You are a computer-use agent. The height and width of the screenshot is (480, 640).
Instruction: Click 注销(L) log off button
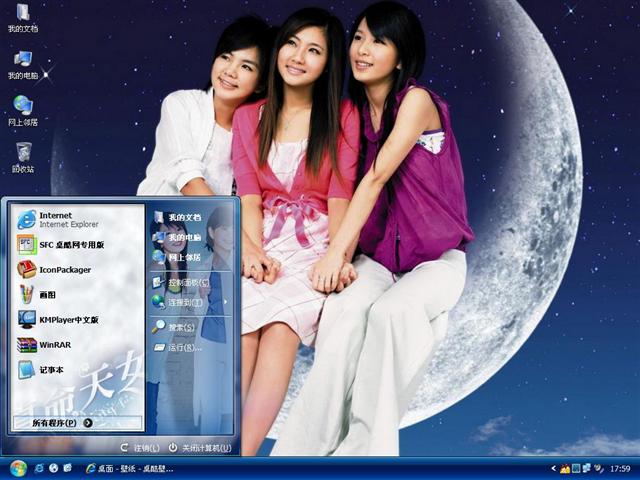pyautogui.click(x=140, y=448)
